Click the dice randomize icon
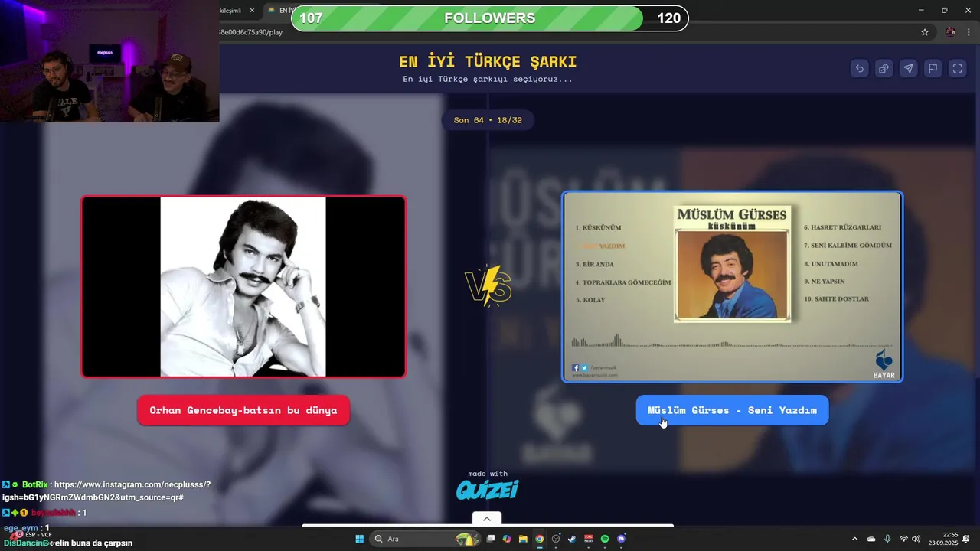 [884, 68]
